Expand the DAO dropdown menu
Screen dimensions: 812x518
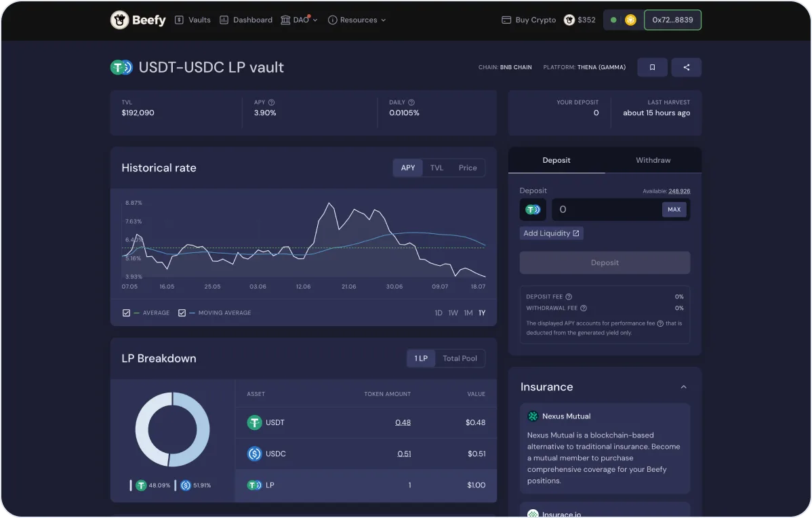[x=300, y=20]
